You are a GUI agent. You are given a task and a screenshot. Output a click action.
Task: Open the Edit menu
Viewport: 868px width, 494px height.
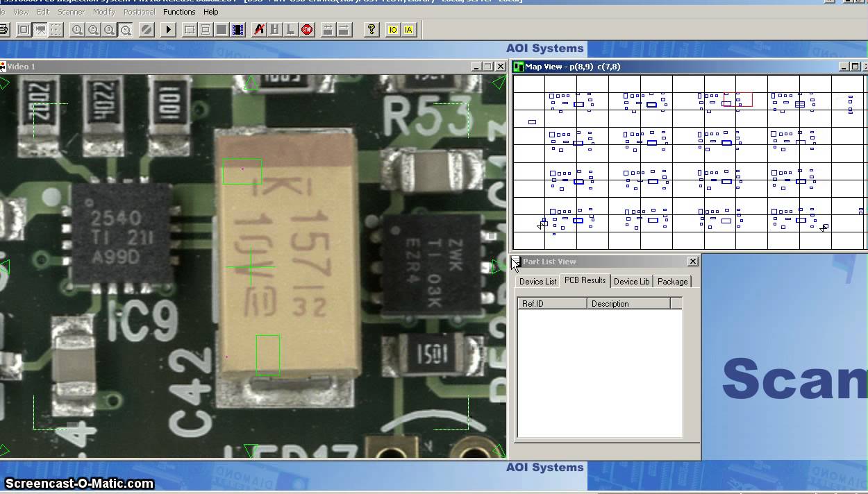(x=43, y=12)
